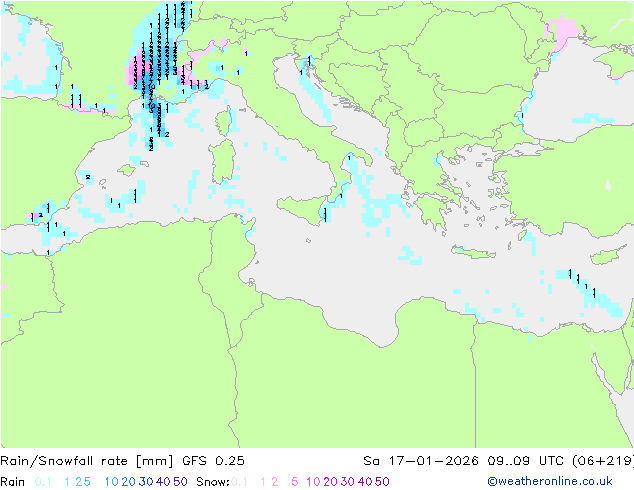Pick the Rain legend 50 value

point(180,482)
